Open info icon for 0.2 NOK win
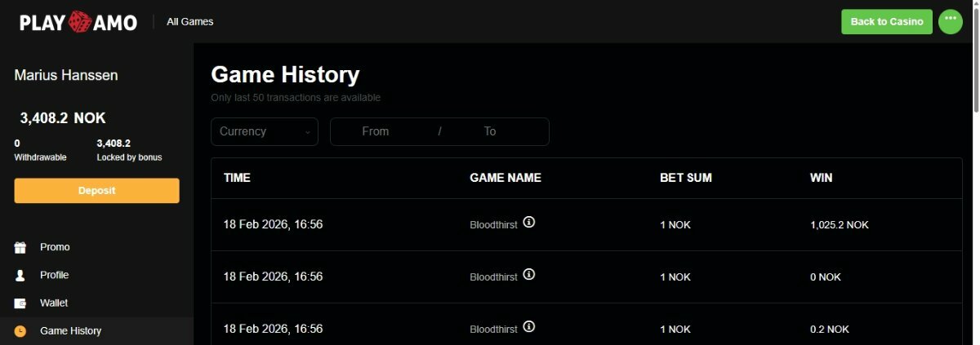 [x=529, y=327]
